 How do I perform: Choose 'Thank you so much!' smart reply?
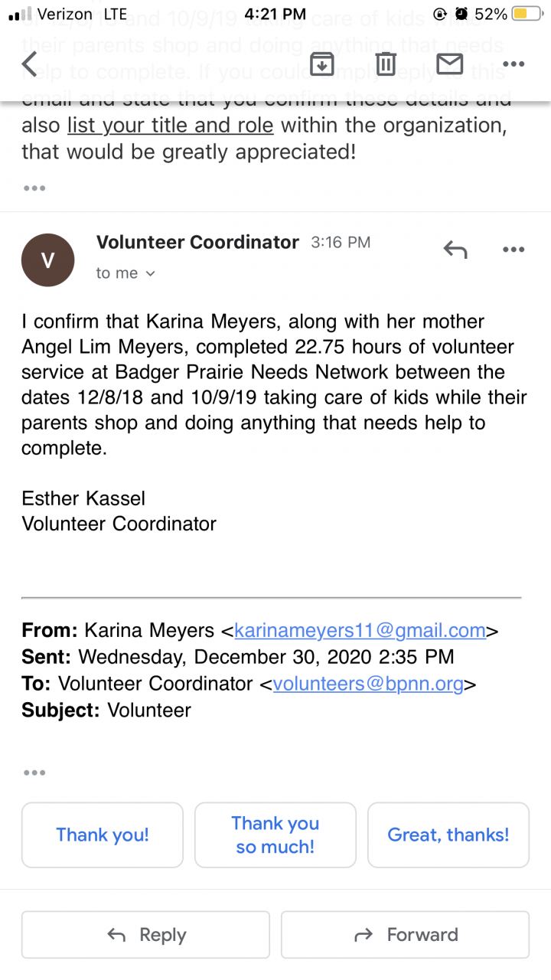(275, 835)
